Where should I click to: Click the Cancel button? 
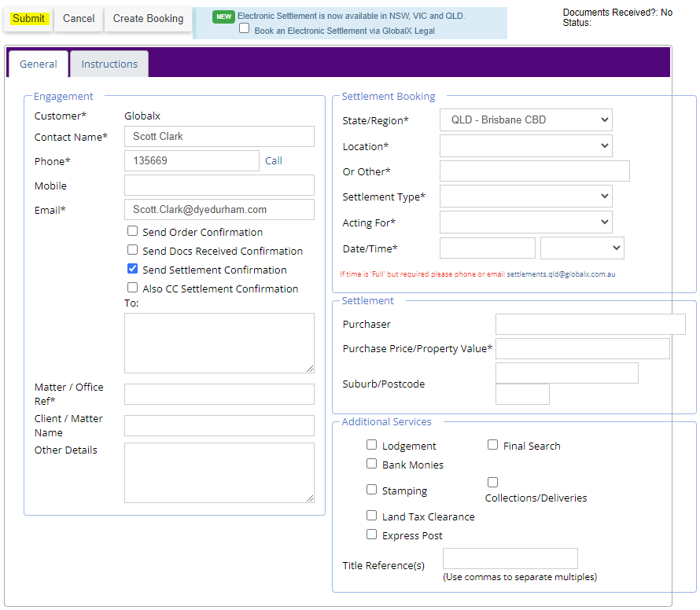[x=79, y=18]
